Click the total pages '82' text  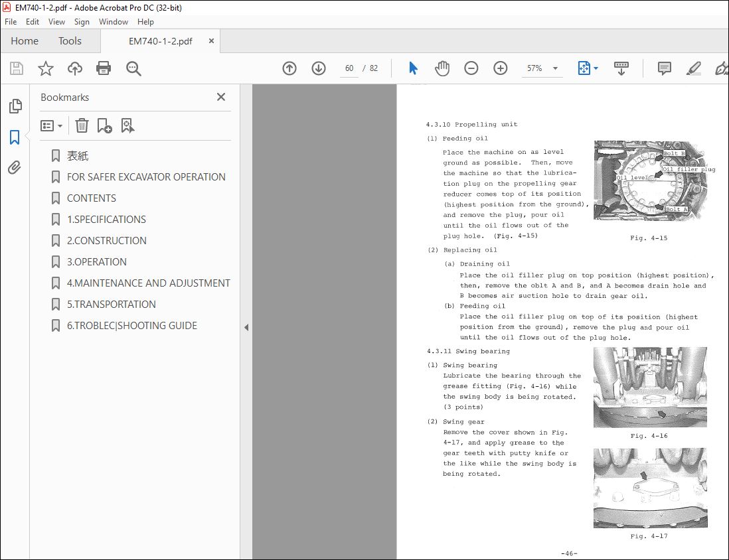[x=374, y=68]
